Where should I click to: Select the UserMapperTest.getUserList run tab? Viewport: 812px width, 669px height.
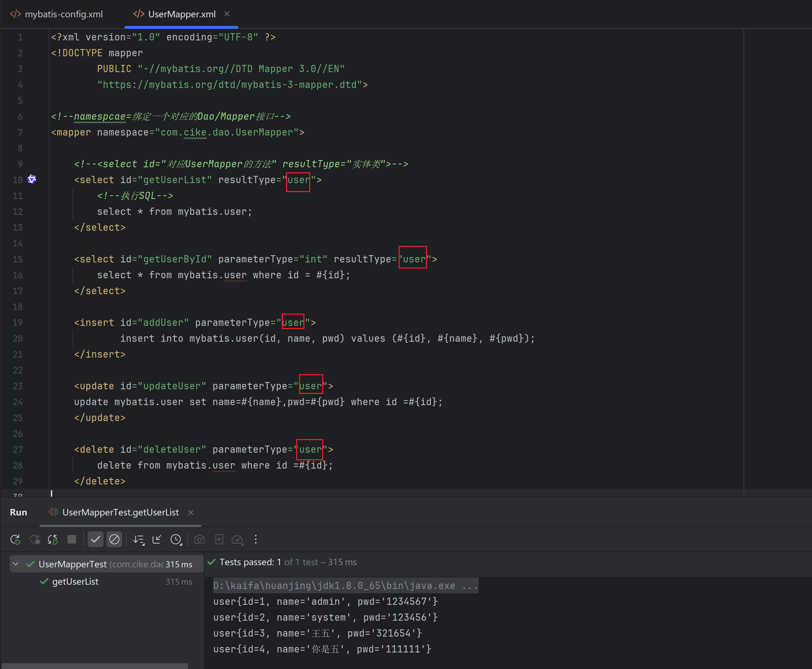click(120, 512)
